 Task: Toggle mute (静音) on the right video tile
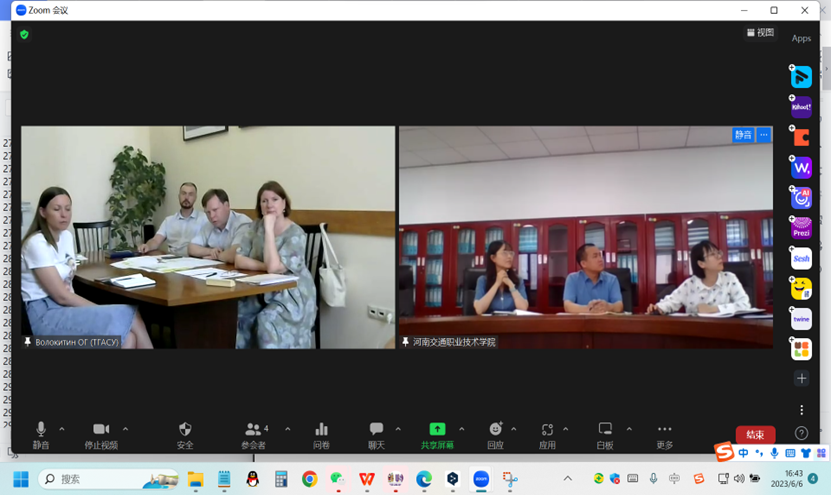click(743, 135)
